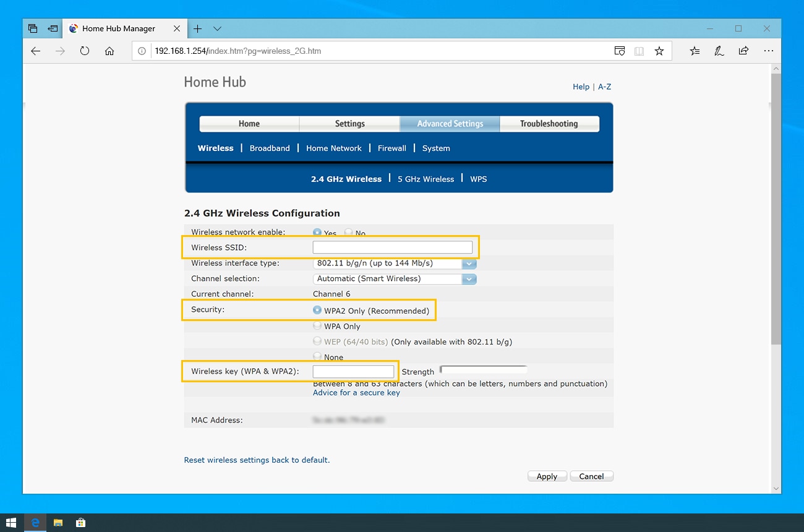804x532 pixels.
Task: Open the Settings tab
Action: click(x=350, y=124)
